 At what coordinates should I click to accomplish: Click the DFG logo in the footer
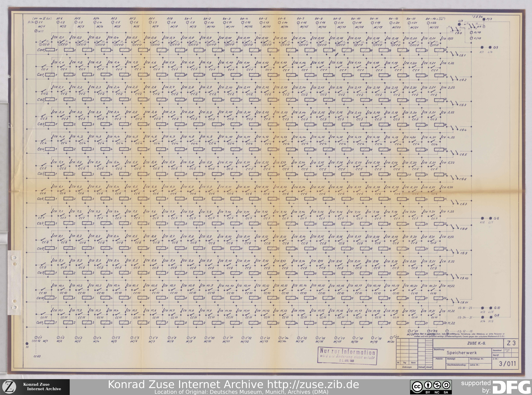(x=512, y=387)
